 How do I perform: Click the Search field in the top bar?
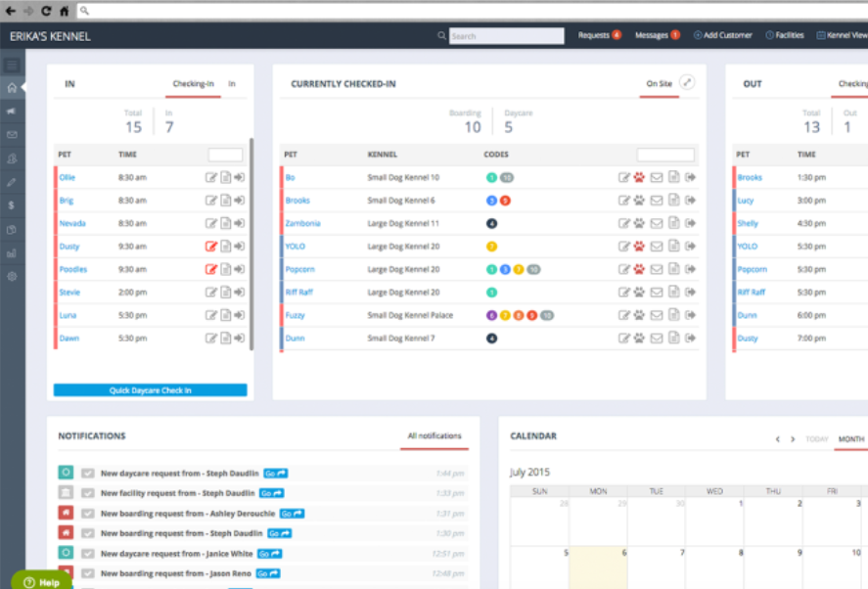tap(506, 35)
